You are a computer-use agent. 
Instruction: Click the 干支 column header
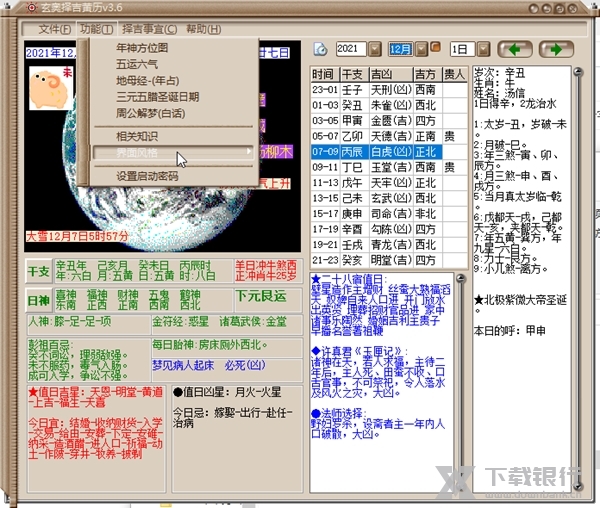pos(354,74)
